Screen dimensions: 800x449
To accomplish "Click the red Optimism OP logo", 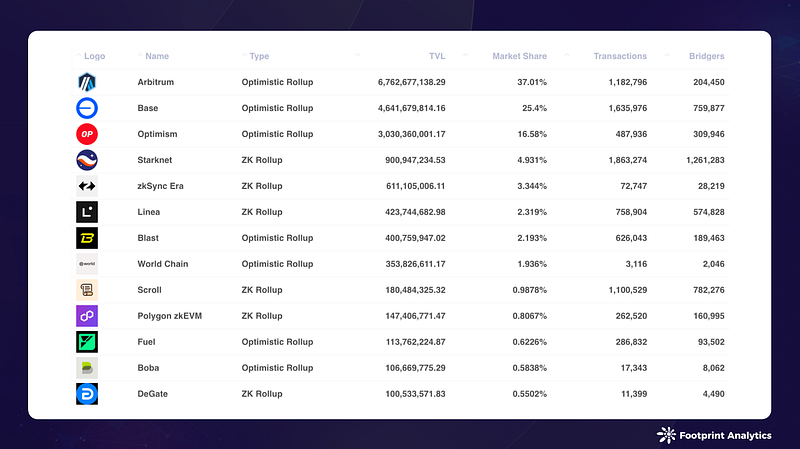I will tap(87, 134).
